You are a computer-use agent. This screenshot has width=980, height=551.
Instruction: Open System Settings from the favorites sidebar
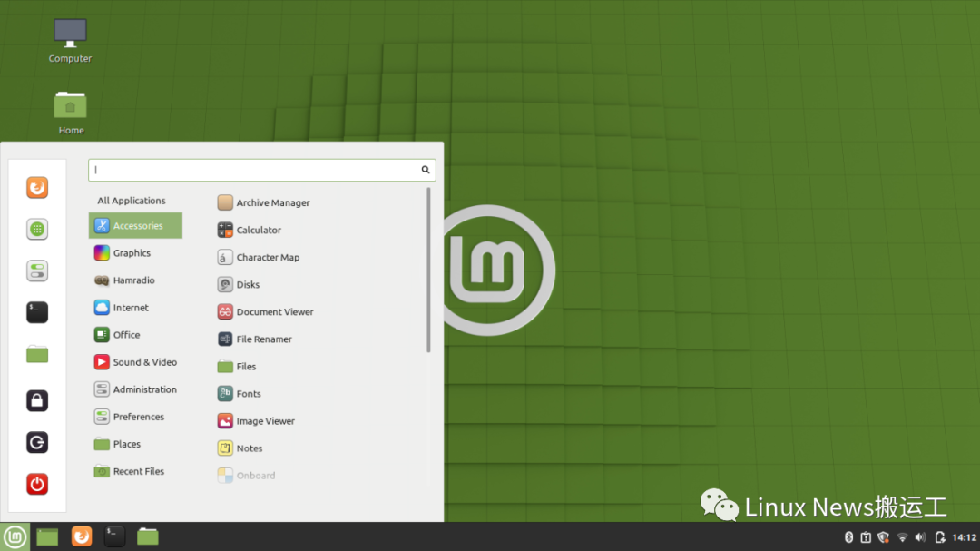pos(37,271)
